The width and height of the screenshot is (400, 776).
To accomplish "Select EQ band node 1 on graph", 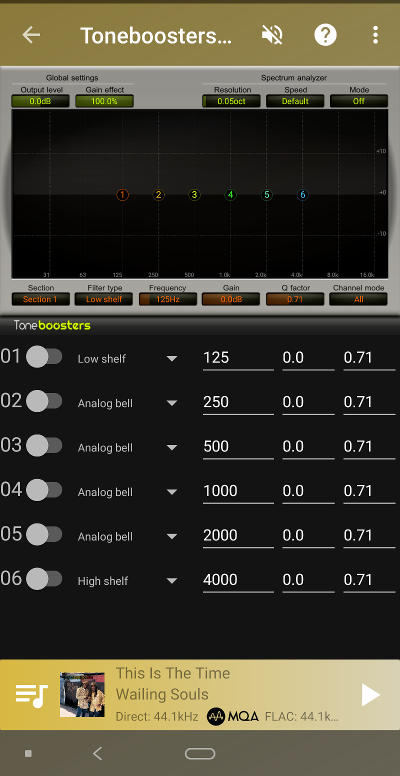I will coord(122,195).
